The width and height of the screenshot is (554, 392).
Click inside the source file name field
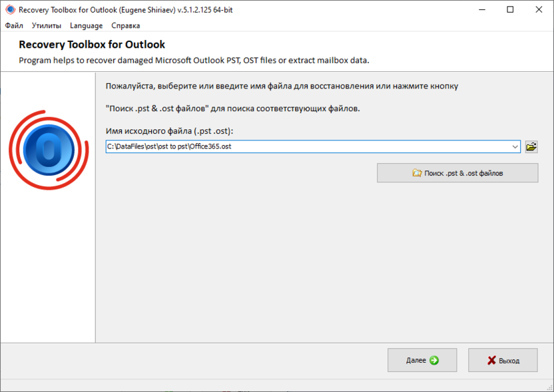[266, 146]
